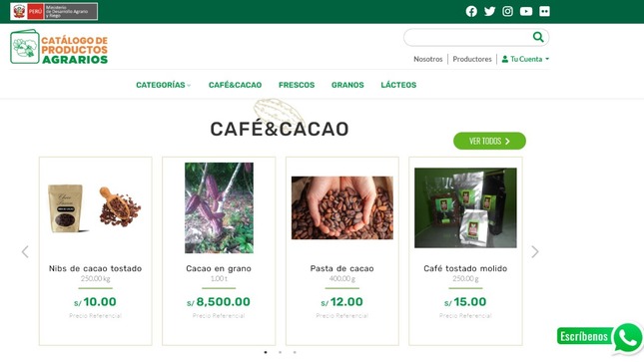644x362 pixels.
Task: Select the third carousel page dot
Action: click(295, 352)
